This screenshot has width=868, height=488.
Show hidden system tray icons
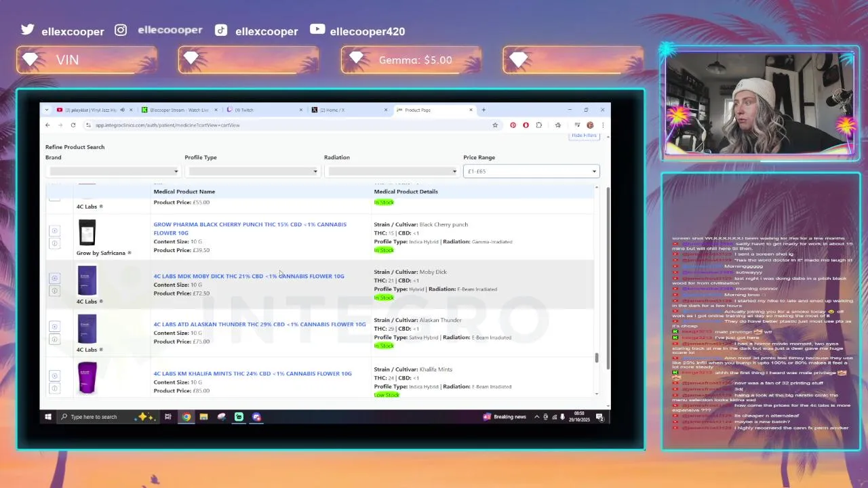click(x=537, y=417)
